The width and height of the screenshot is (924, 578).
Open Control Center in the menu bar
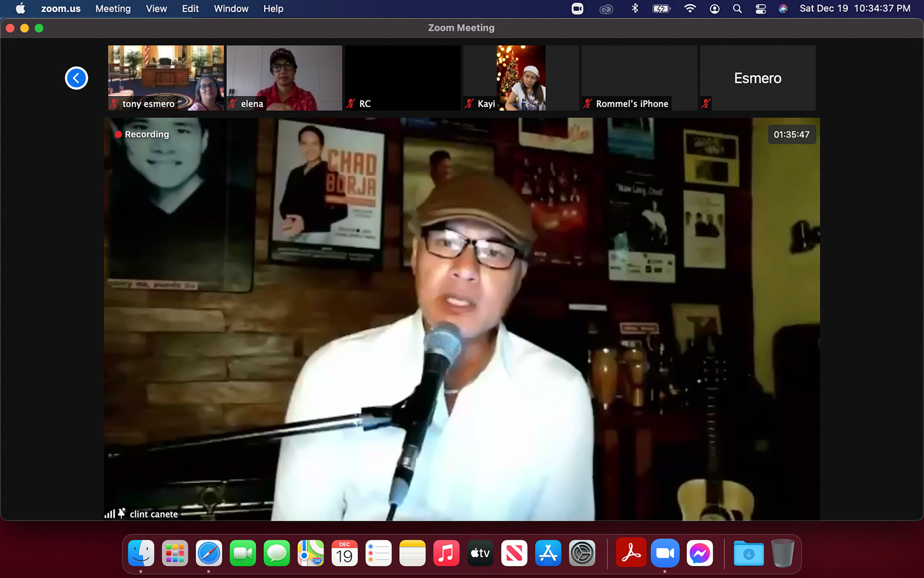coord(760,9)
